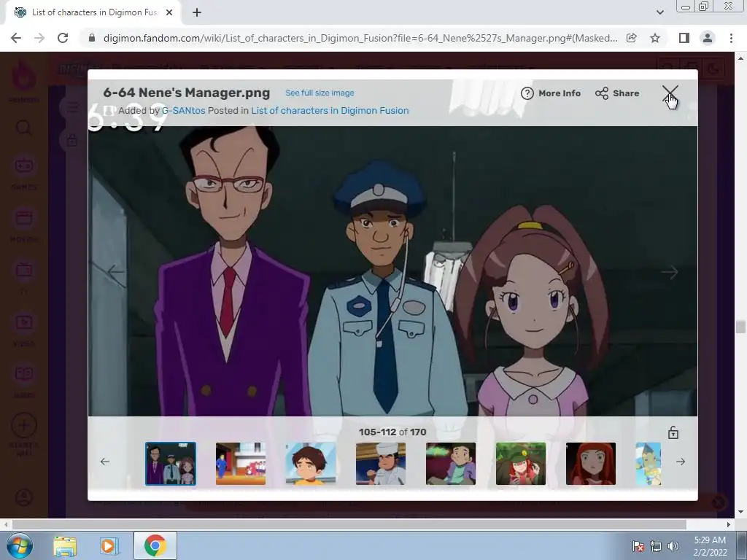Select the last partially shown thumbnail
The height and width of the screenshot is (560, 747).
coord(649,464)
